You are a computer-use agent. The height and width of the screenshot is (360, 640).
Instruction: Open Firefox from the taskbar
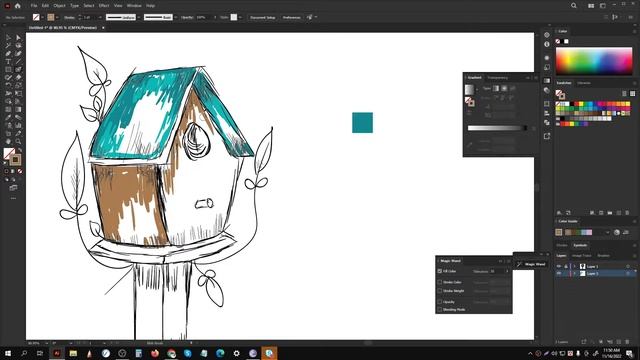(155, 353)
